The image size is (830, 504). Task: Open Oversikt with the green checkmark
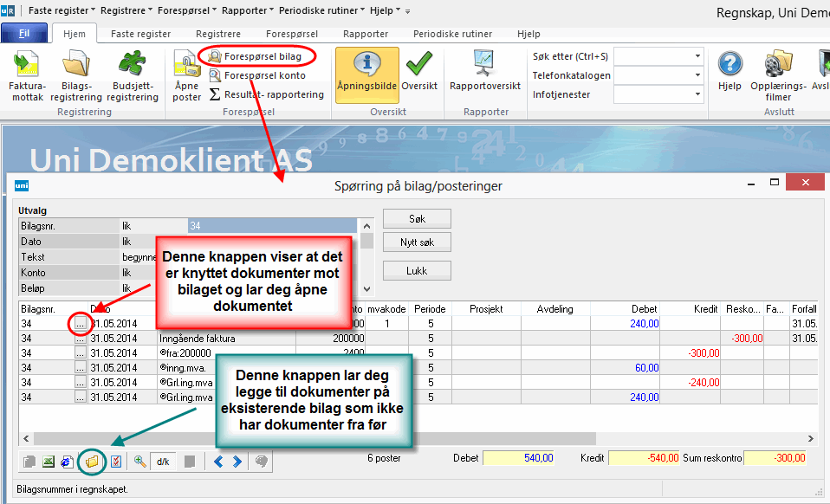(419, 71)
